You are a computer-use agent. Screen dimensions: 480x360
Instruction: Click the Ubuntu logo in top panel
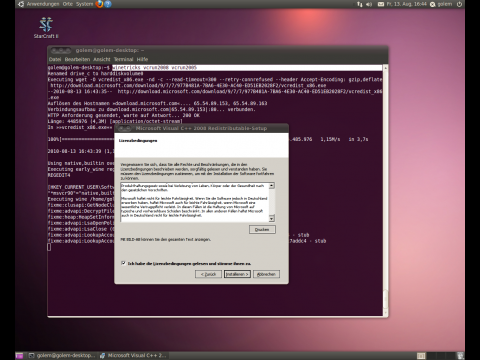pyautogui.click(x=21, y=4)
